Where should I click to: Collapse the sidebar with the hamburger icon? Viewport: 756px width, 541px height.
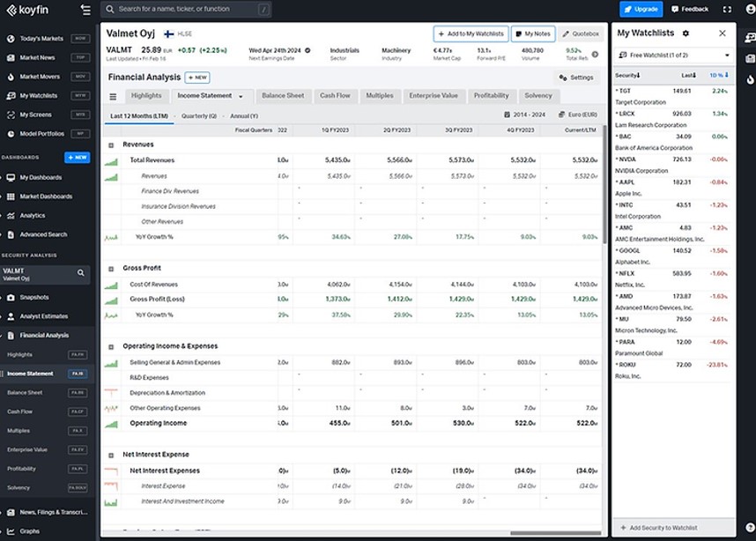(x=85, y=10)
